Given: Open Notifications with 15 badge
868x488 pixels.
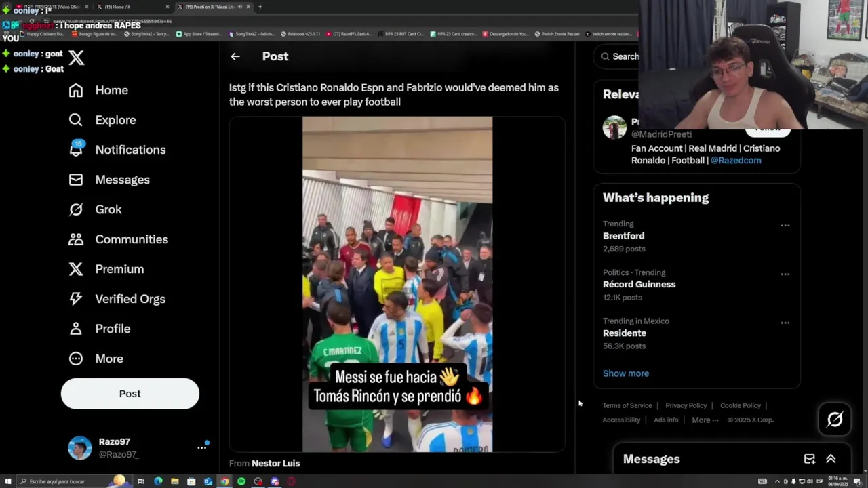Looking at the screenshot, I should pos(117,150).
